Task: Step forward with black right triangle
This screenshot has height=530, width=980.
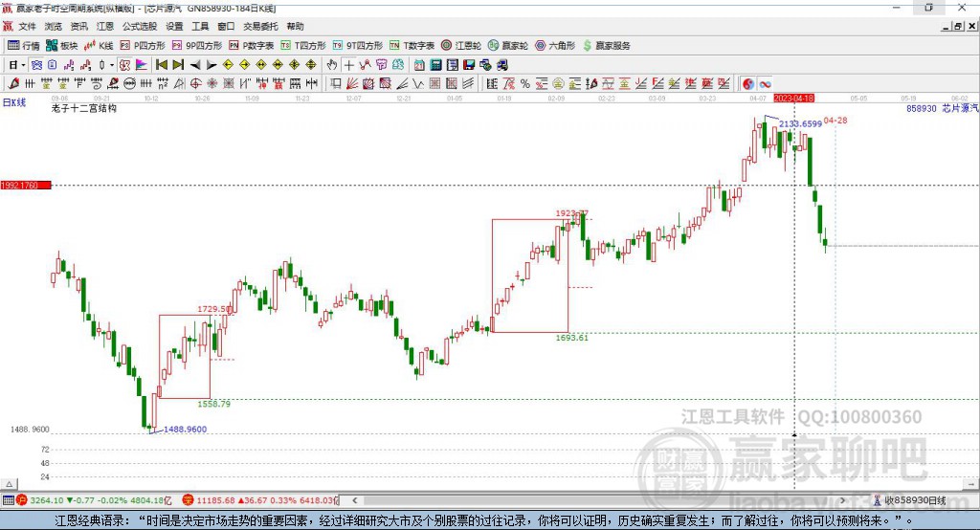Action: tap(212, 65)
